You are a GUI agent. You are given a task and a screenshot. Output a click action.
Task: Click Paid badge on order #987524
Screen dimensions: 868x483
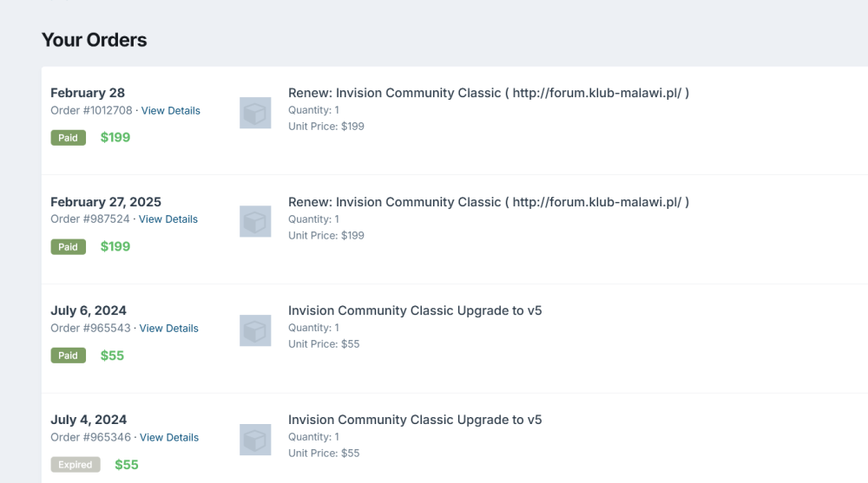pos(68,247)
